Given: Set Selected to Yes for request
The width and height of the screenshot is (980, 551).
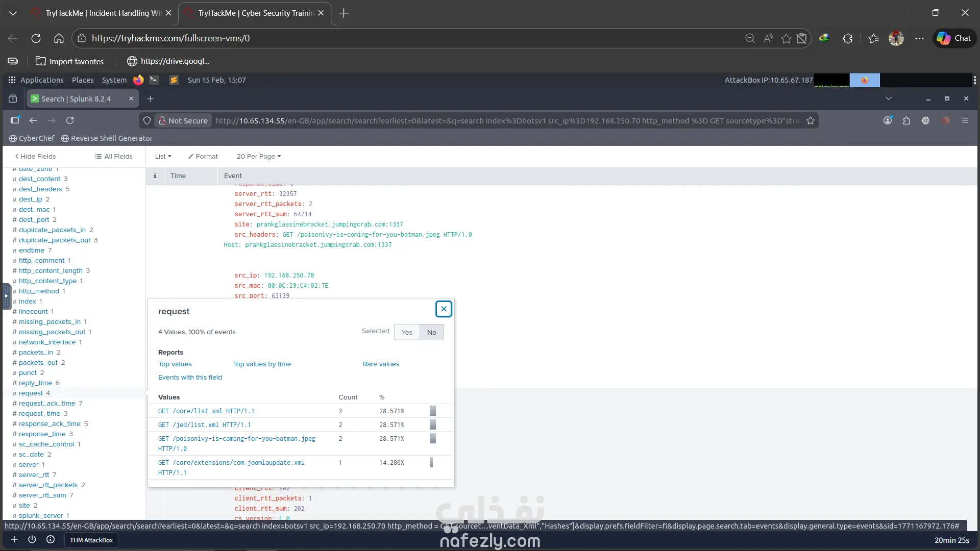Looking at the screenshot, I should [407, 332].
